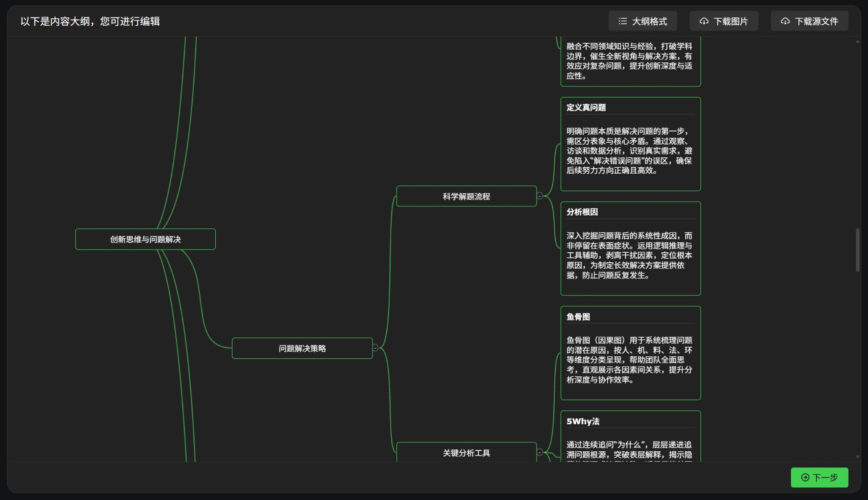The width and height of the screenshot is (868, 500).
Task: Download the source file via 下载源文件
Action: click(x=809, y=21)
